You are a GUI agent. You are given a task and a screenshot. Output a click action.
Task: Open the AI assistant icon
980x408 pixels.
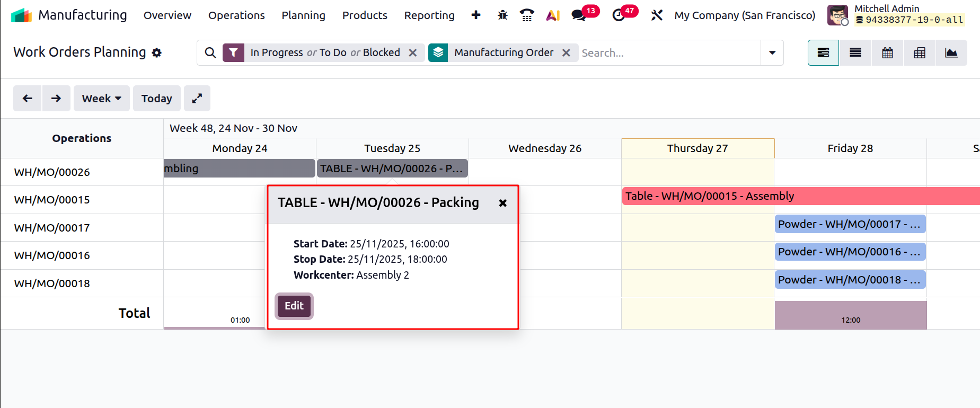point(553,15)
